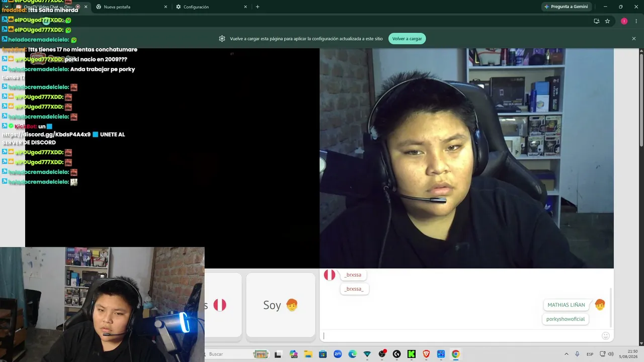644x362 pixels.
Task: Open Logitech G HUB from the taskbar
Action: point(396,354)
